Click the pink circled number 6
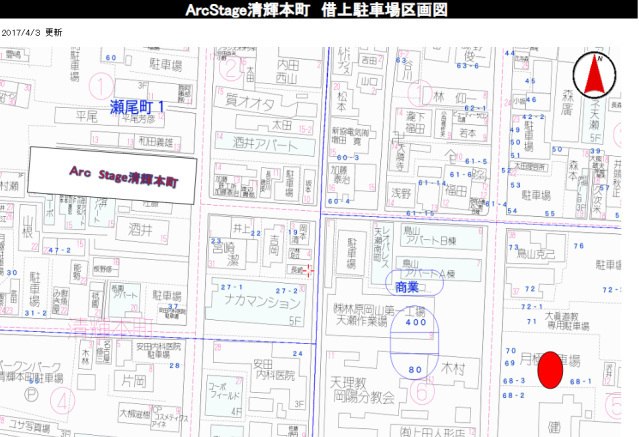Viewport: 639px width, 437px height. click(x=422, y=392)
